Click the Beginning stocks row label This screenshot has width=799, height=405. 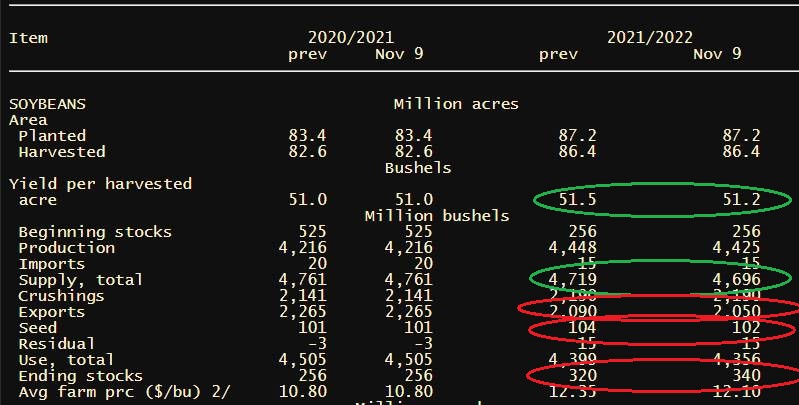tap(95, 232)
